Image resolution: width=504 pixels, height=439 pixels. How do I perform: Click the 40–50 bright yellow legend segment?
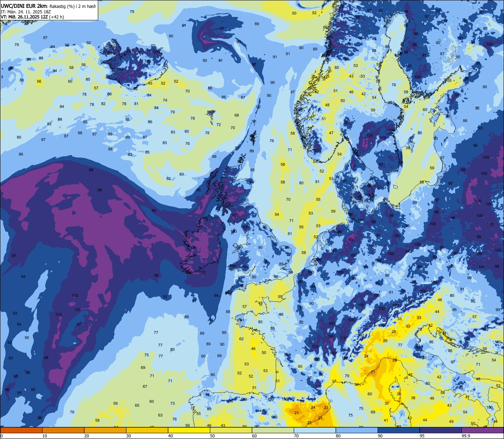click(189, 430)
